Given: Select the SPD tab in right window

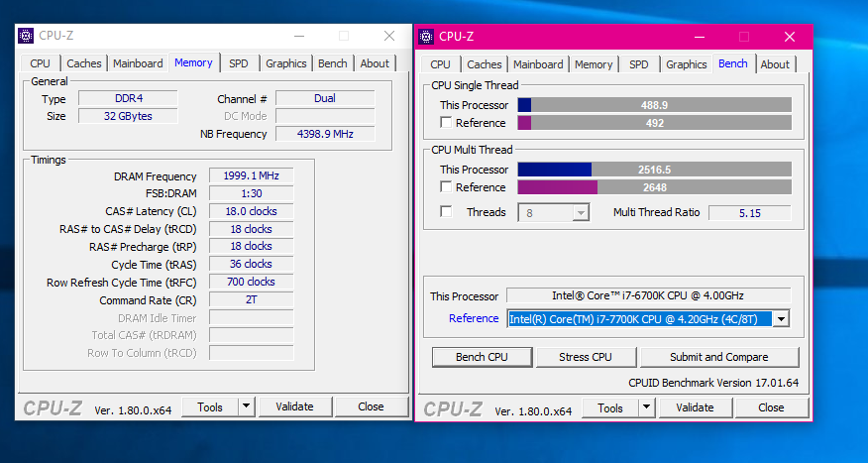Looking at the screenshot, I should tap(639, 64).
